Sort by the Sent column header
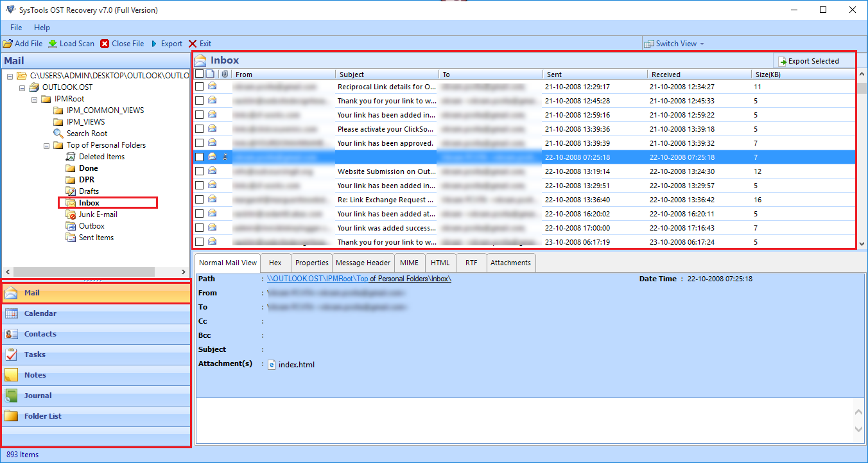This screenshot has width=868, height=463. [x=596, y=74]
